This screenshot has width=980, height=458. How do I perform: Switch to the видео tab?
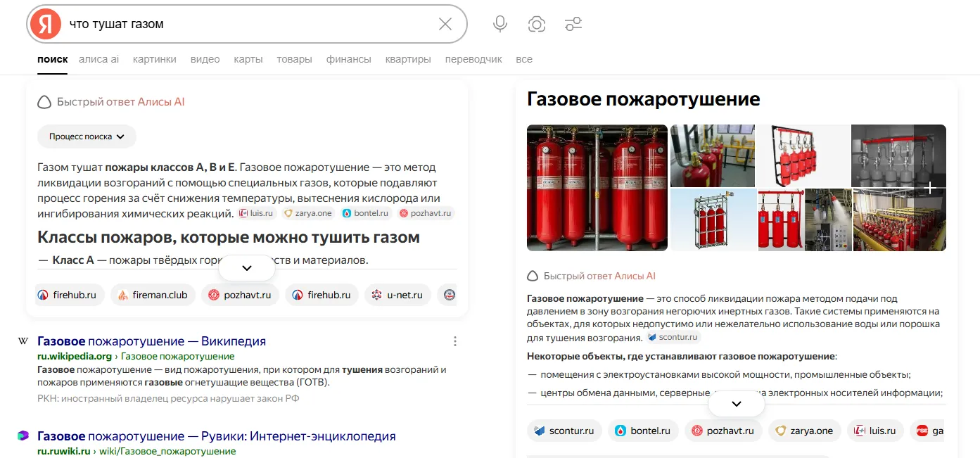click(205, 59)
